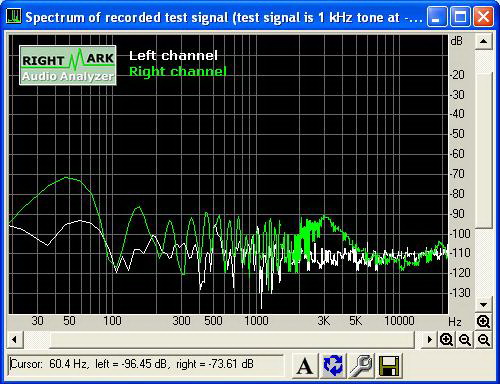Click the horizontal scrollbar right arrow
The height and width of the screenshot is (384, 500).
(430, 340)
